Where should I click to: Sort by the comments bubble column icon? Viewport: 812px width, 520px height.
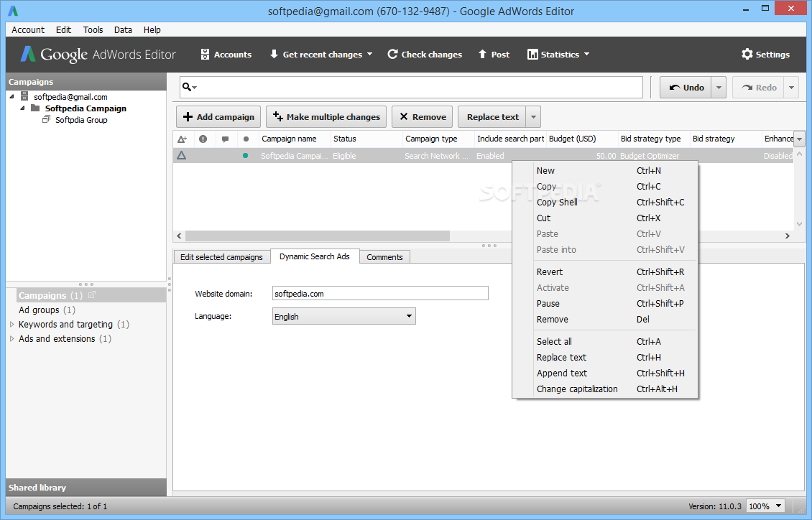[x=225, y=139]
